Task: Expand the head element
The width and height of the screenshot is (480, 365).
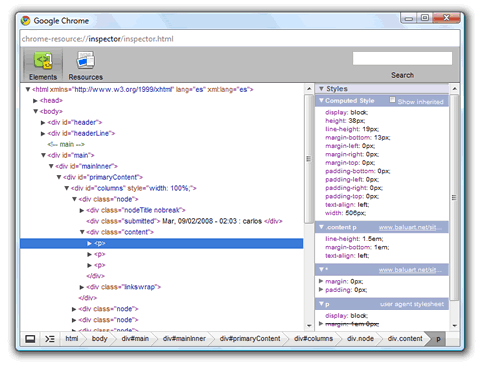Action: 35,100
